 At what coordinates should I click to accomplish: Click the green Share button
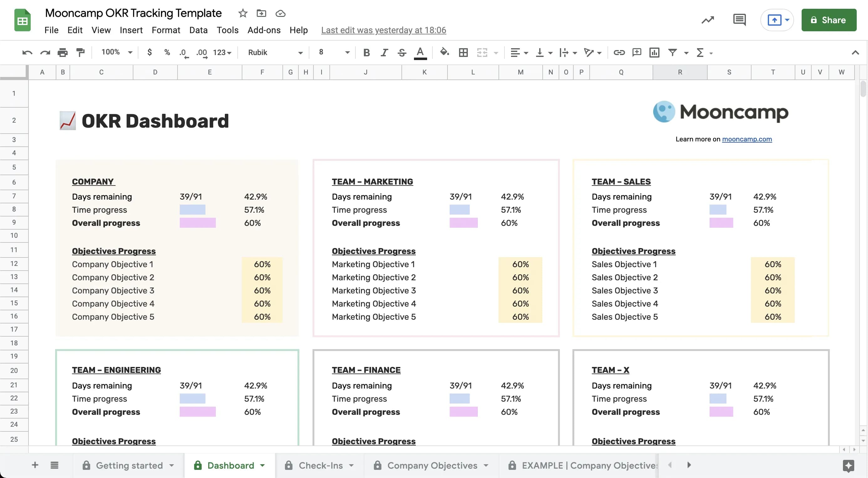pyautogui.click(x=829, y=20)
